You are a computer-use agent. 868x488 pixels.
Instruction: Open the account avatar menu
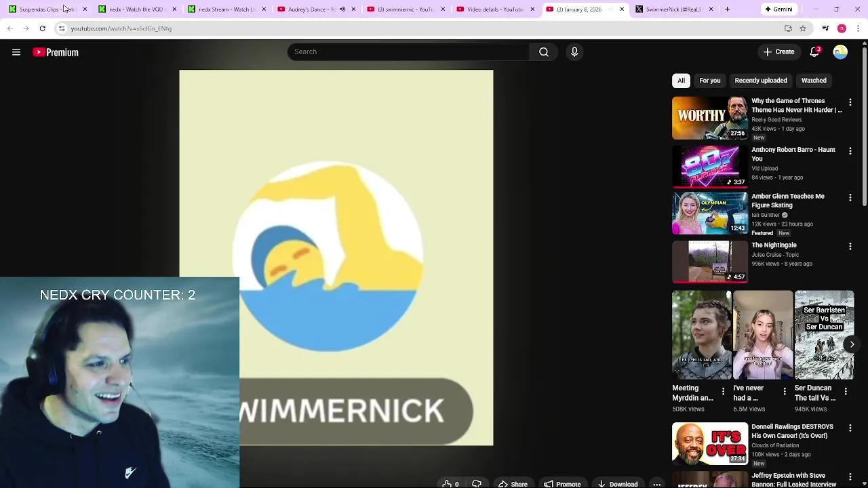click(840, 52)
